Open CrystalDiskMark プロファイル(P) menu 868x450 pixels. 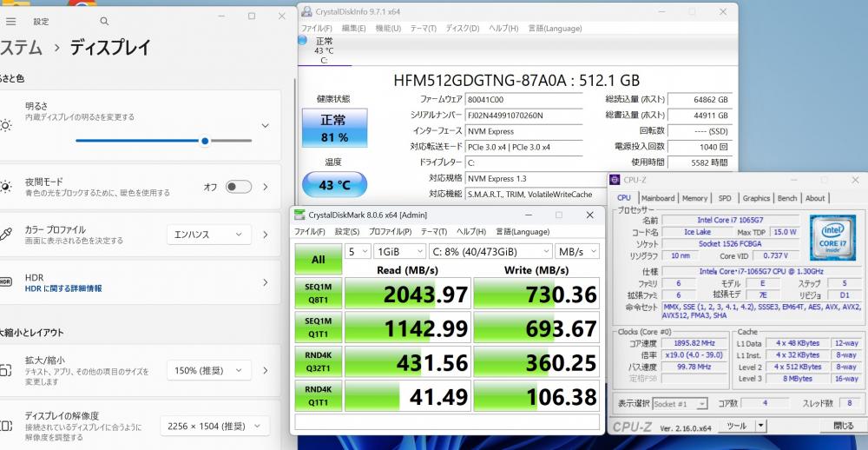390,232
